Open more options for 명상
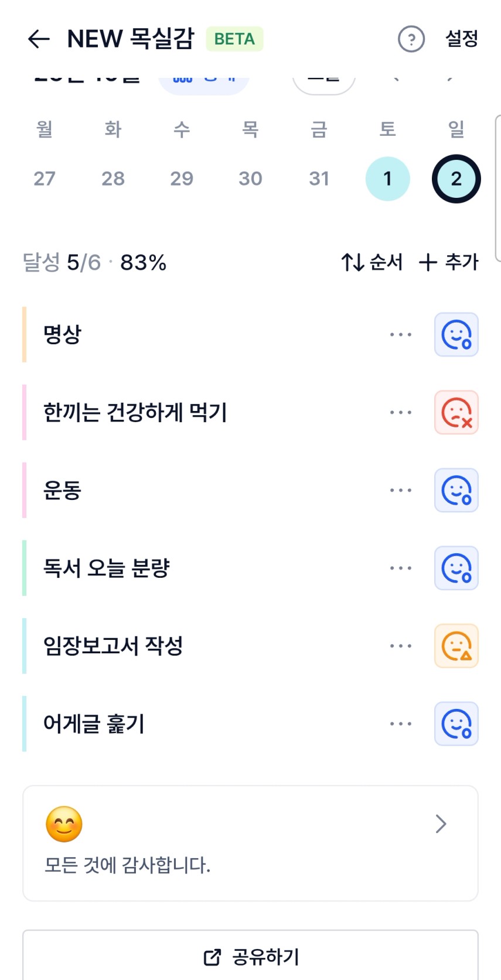 (x=401, y=335)
